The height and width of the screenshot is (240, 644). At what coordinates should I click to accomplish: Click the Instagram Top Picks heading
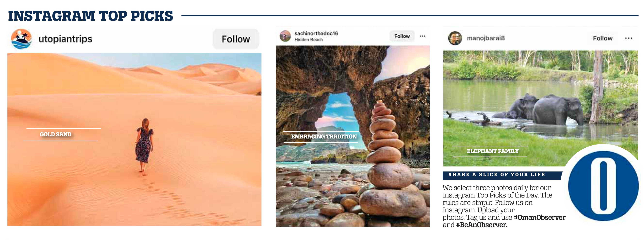click(90, 16)
